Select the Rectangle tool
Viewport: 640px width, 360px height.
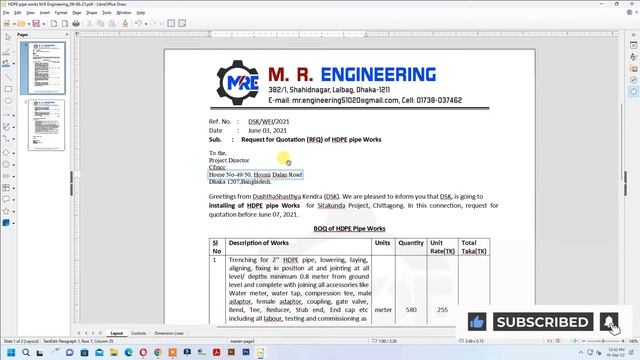pyautogui.click(x=8, y=89)
